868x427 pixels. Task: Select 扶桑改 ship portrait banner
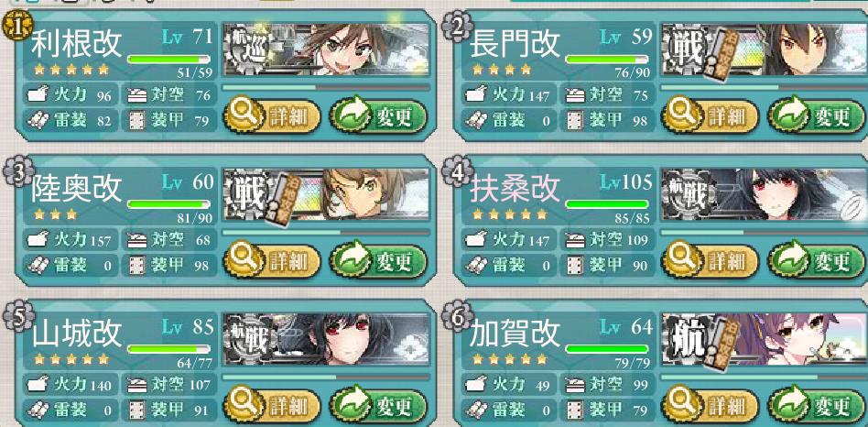764,194
